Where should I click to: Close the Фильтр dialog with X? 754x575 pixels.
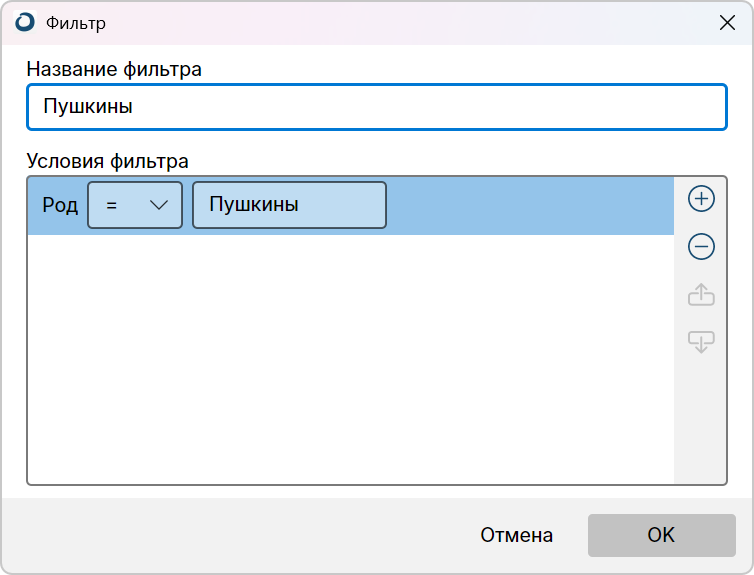(x=727, y=22)
